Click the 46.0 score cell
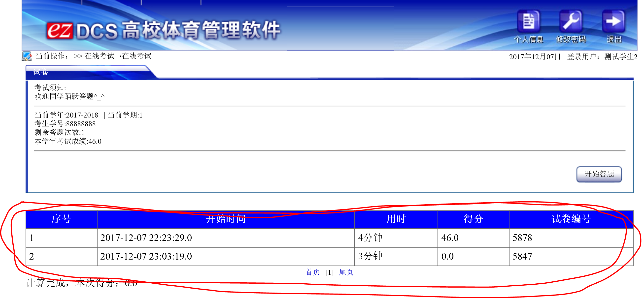The height and width of the screenshot is (298, 644). [x=450, y=238]
